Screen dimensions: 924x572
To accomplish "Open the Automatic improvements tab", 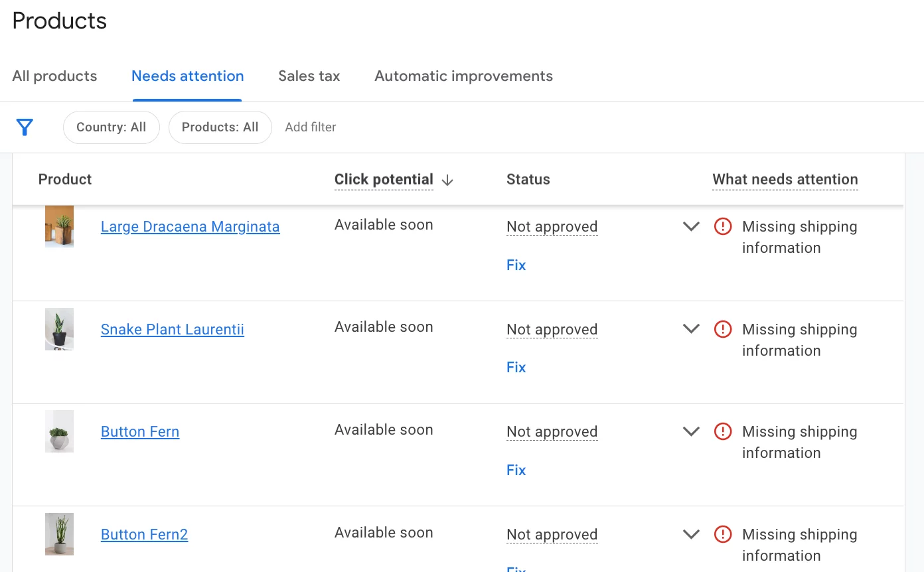I will click(x=463, y=76).
